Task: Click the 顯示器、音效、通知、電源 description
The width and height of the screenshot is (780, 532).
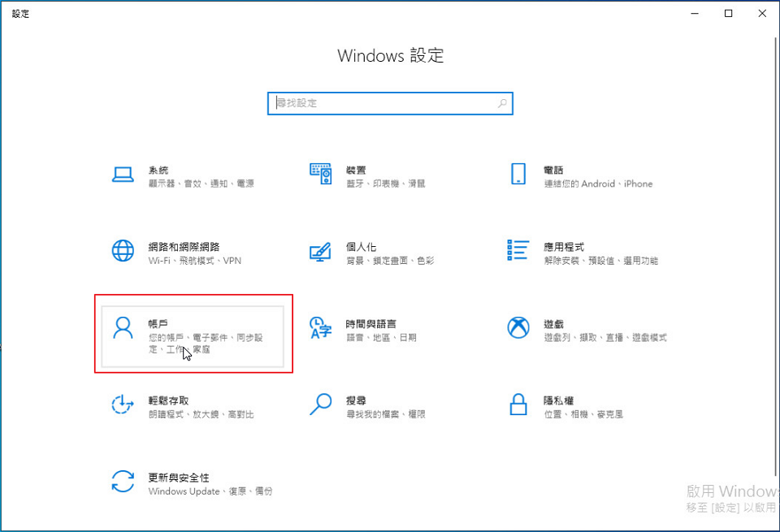Action: pos(201,184)
